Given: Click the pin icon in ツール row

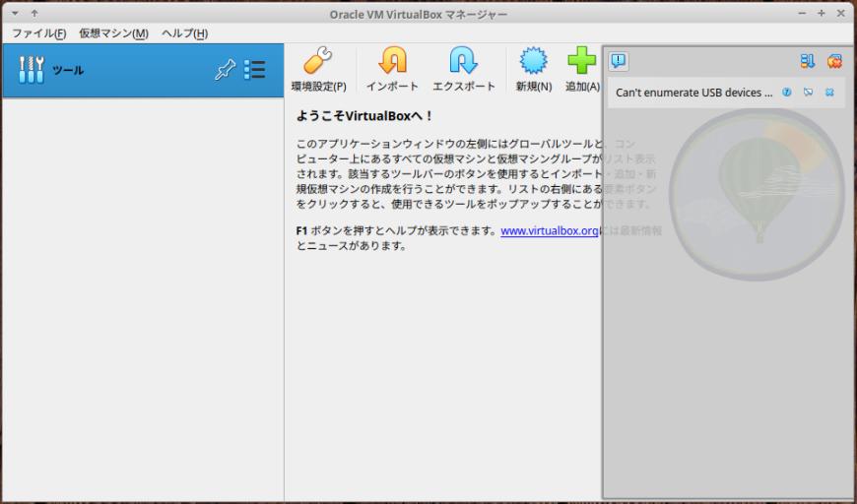Looking at the screenshot, I should coord(225,71).
